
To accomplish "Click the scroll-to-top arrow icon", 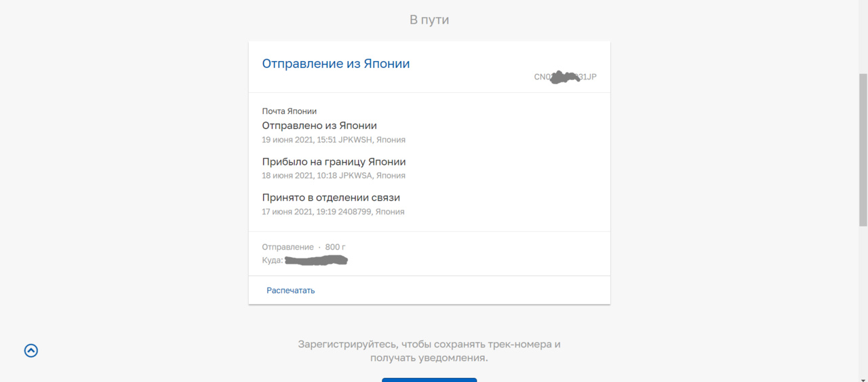I will click(x=31, y=351).
